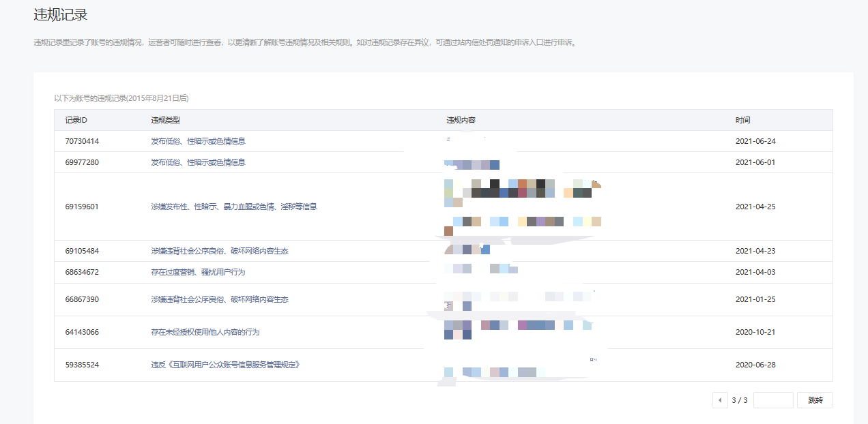Click the 3 / 3 page indicator
868x424 pixels.
(739, 400)
